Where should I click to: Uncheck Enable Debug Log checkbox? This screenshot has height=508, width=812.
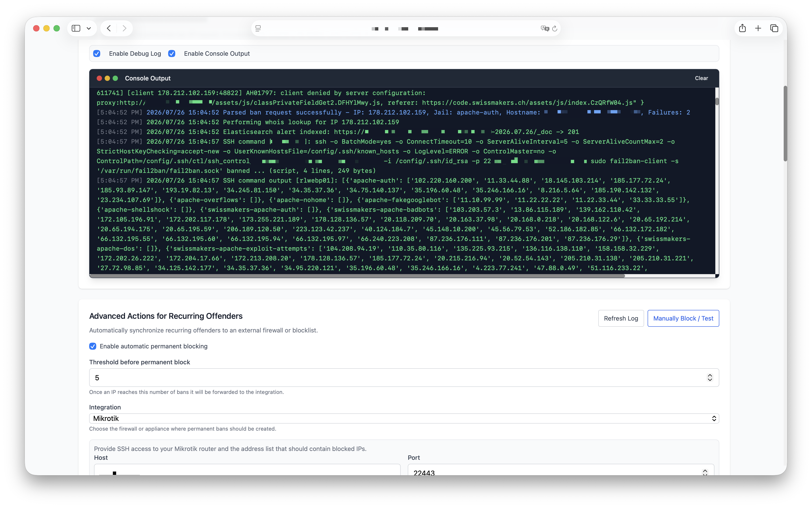(x=97, y=53)
